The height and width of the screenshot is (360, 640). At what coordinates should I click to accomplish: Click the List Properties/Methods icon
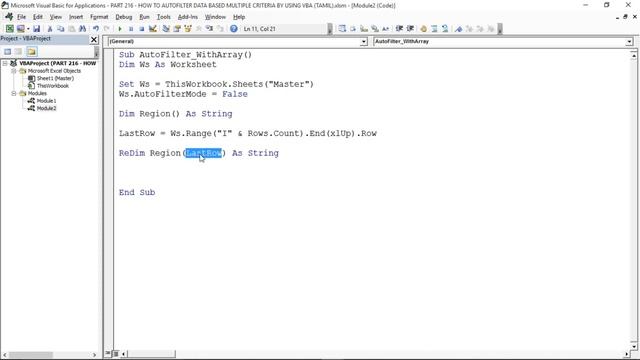tap(342, 29)
